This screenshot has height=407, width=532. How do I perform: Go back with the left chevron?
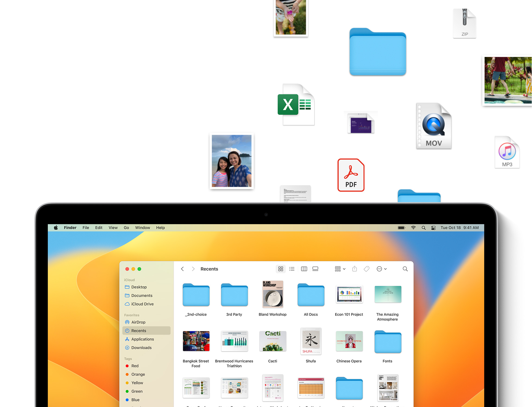pyautogui.click(x=182, y=269)
